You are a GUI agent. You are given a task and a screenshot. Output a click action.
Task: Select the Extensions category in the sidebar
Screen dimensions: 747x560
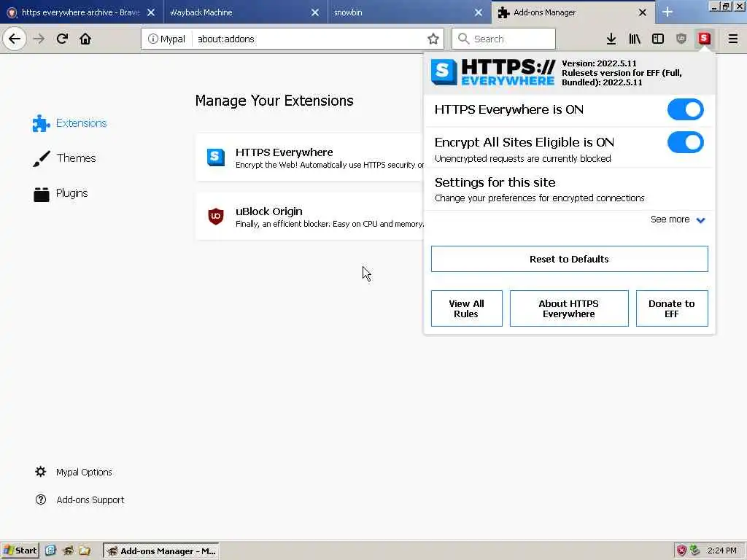pos(69,123)
